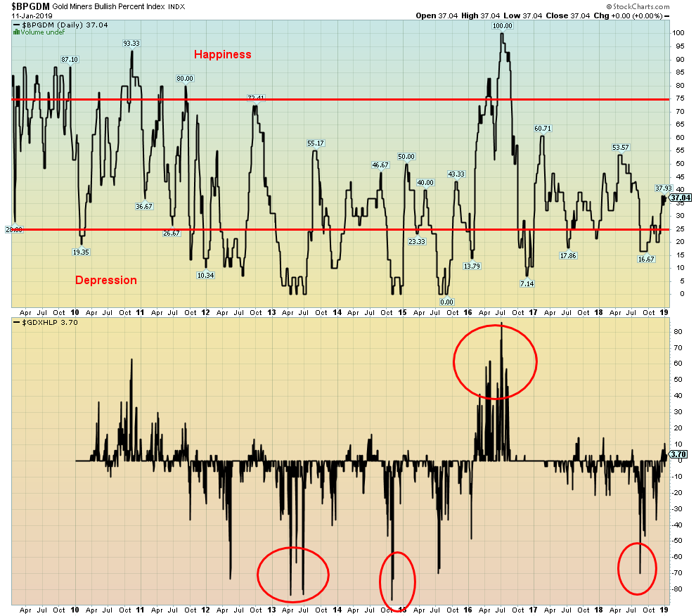Click the 93.33 peak data label
The width and height of the screenshot is (696, 616).
coord(131,43)
